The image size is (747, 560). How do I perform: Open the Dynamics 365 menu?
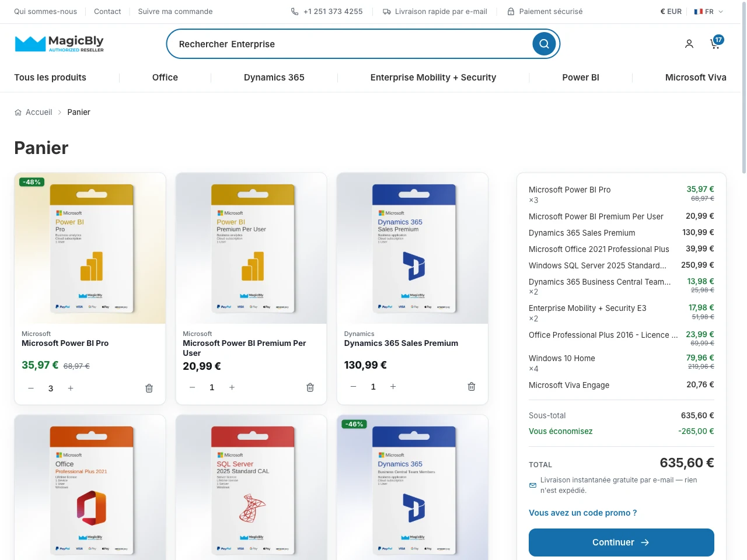tap(274, 78)
